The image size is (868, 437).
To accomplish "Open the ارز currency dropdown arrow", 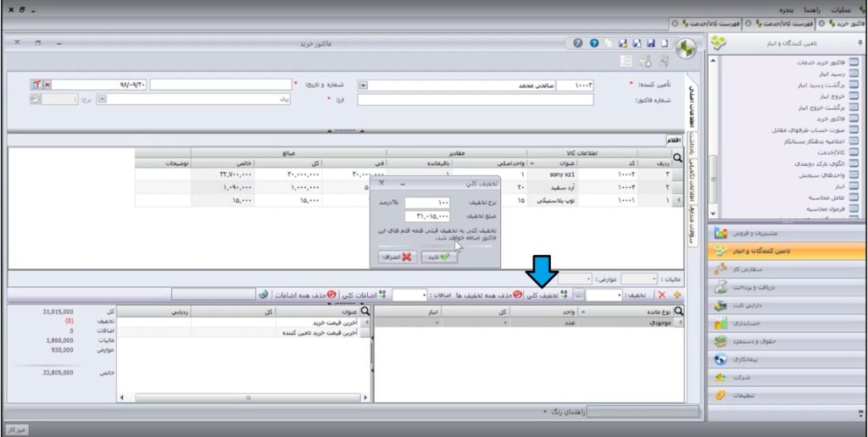I will (x=102, y=99).
